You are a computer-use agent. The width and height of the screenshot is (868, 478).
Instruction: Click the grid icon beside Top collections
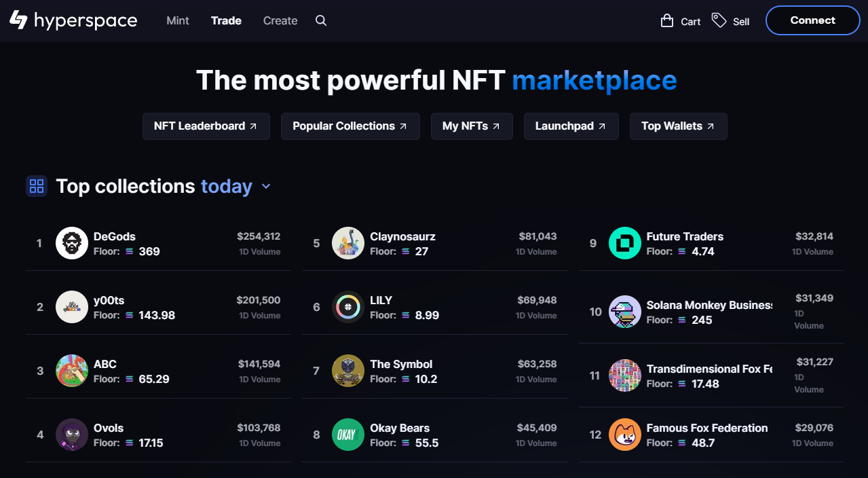point(37,186)
